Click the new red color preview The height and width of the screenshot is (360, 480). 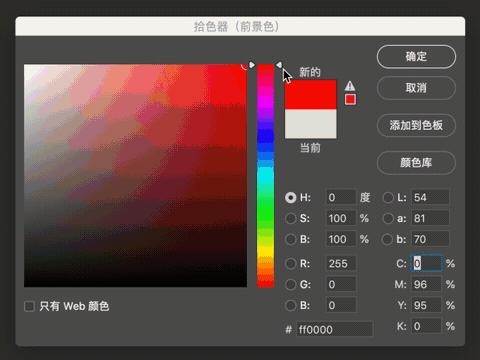(310, 95)
